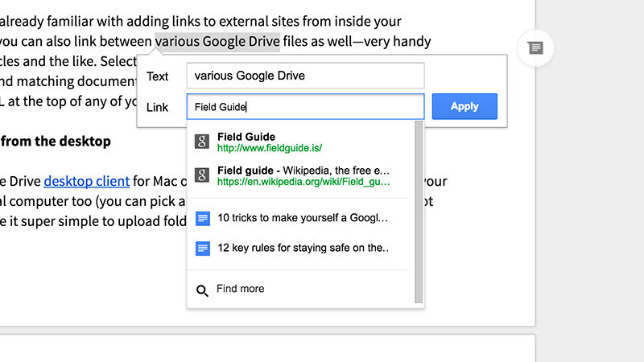Image resolution: width=644 pixels, height=362 pixels.
Task: Select "10 tricks to make yourself" document title
Action: coord(303,218)
